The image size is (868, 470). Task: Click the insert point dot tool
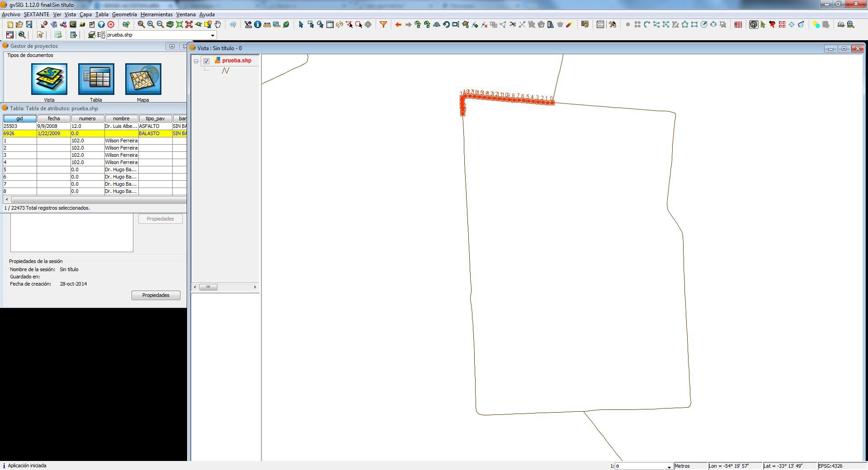tap(627, 25)
